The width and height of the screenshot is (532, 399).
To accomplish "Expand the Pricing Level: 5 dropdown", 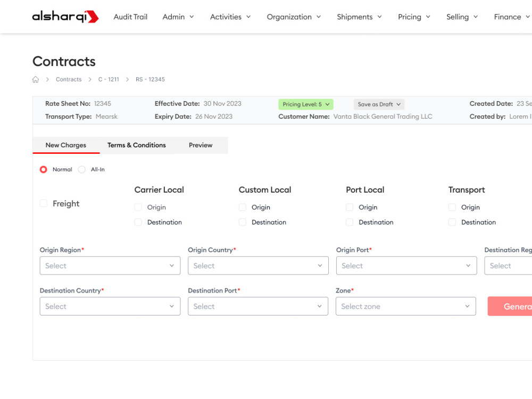I will pyautogui.click(x=306, y=104).
